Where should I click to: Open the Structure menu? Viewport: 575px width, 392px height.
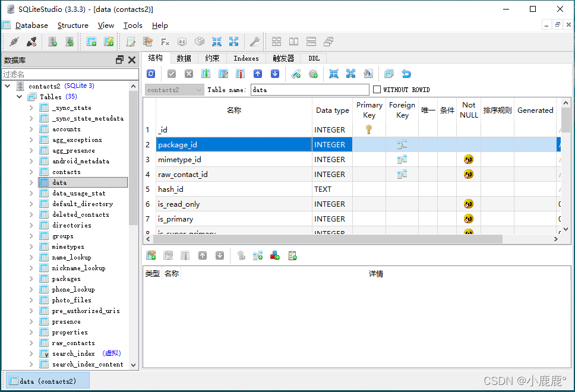[x=73, y=26]
